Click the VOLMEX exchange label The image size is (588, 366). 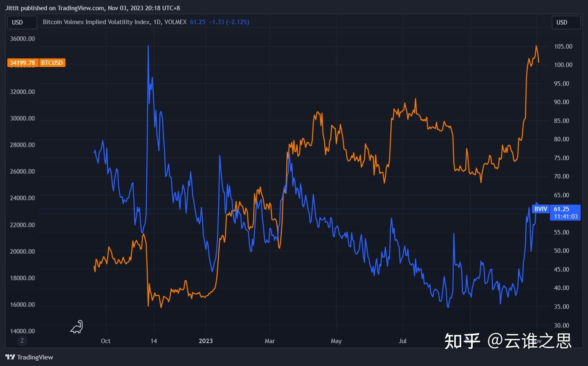coord(175,22)
